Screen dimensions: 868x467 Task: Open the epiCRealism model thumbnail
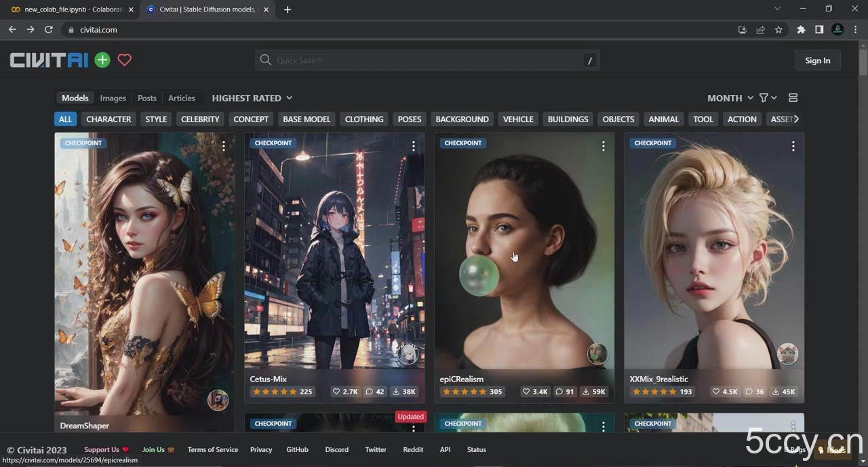click(x=524, y=251)
